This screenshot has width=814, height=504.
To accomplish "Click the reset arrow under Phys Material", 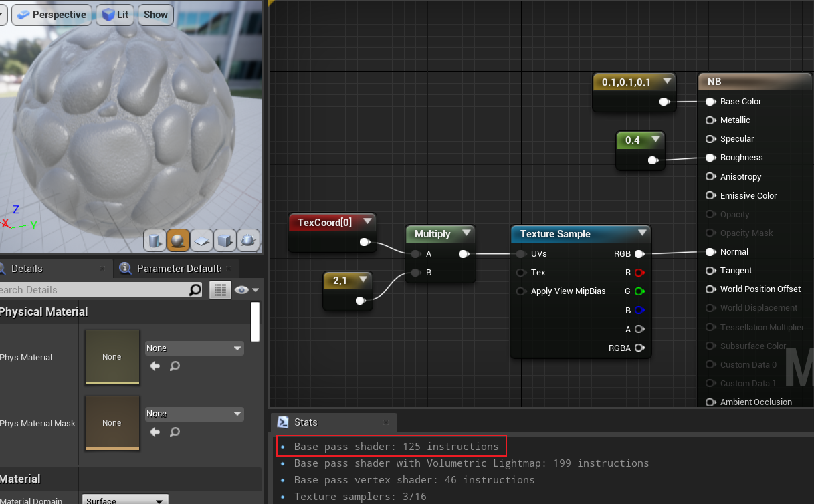I will (155, 366).
